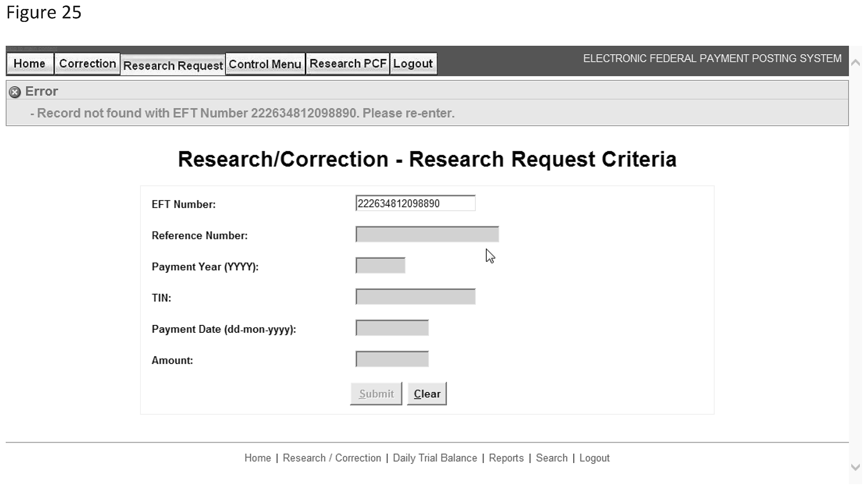Click the scrollbar down arrow
This screenshot has height=485, width=868.
click(855, 467)
